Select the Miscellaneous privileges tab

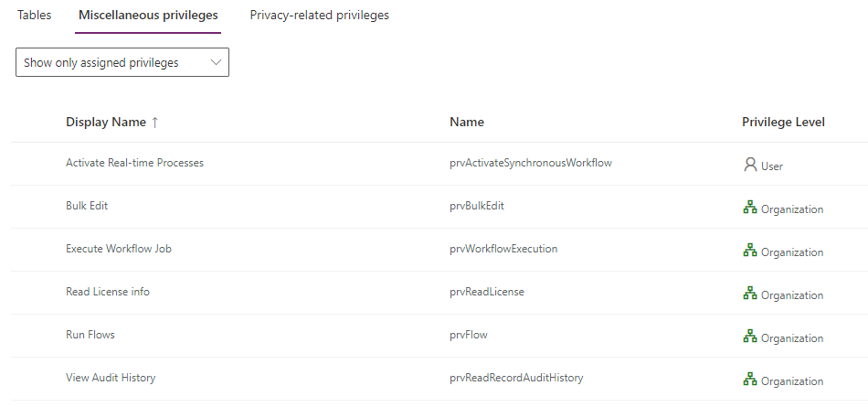tap(148, 16)
